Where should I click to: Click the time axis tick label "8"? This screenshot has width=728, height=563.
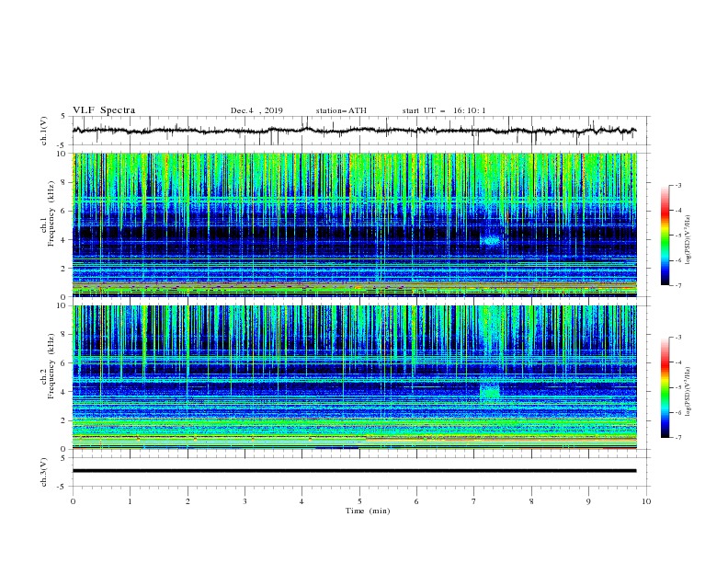tap(531, 501)
